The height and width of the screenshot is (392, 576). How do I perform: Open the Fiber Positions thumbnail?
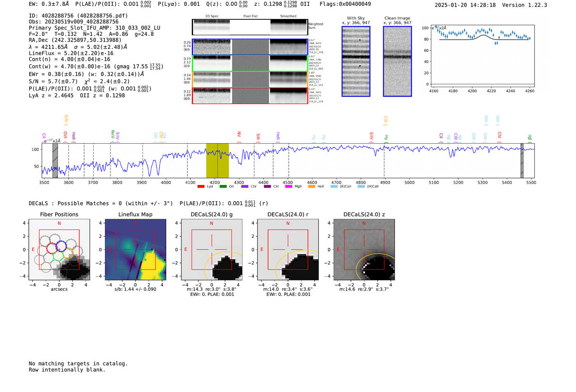tap(59, 250)
